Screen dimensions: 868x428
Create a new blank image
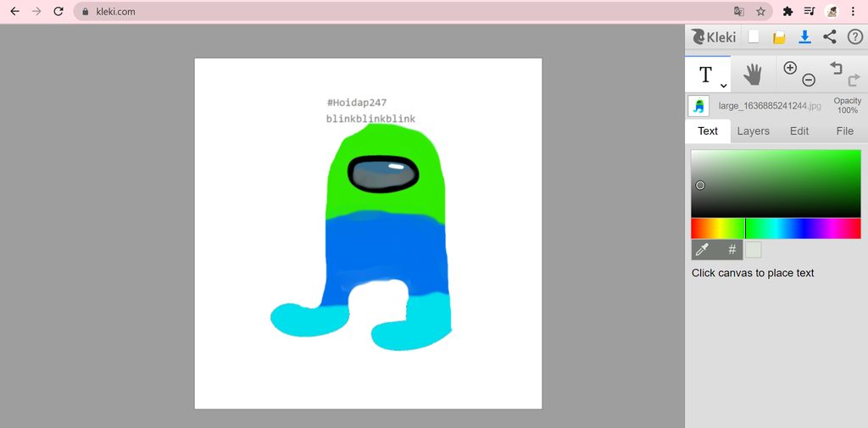(754, 37)
